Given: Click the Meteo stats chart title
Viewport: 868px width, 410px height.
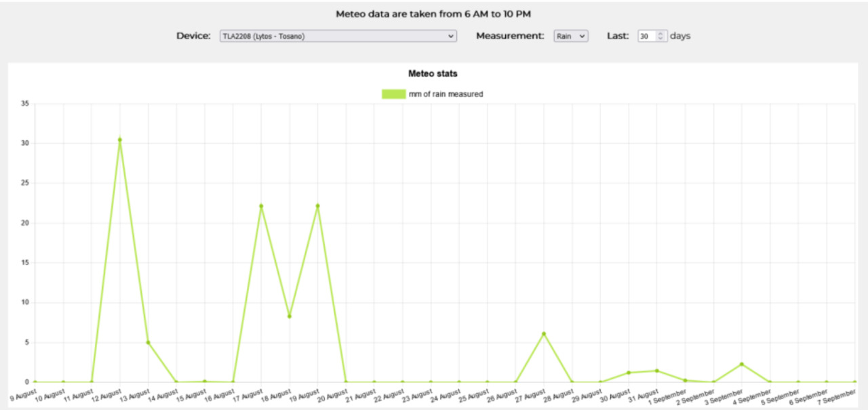Looking at the screenshot, I should point(433,73).
